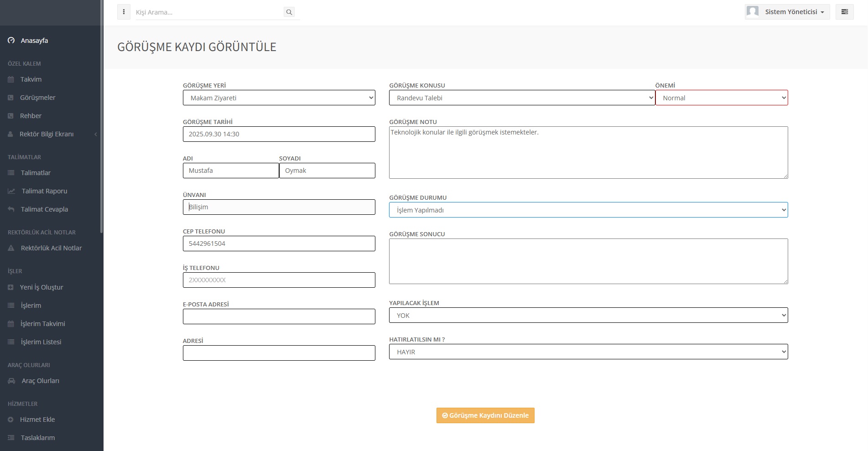
Task: Open the Sistem Yöneticisi user menu
Action: point(787,12)
